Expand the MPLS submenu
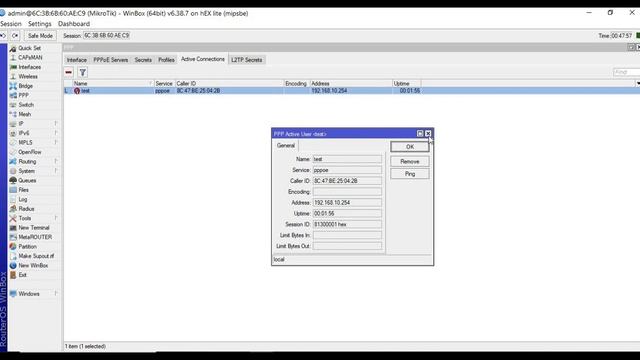This screenshot has height=360, width=640. pos(56,142)
